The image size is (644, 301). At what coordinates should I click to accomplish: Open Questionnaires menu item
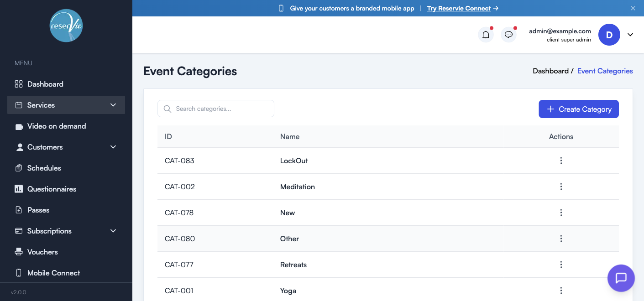pyautogui.click(x=66, y=189)
